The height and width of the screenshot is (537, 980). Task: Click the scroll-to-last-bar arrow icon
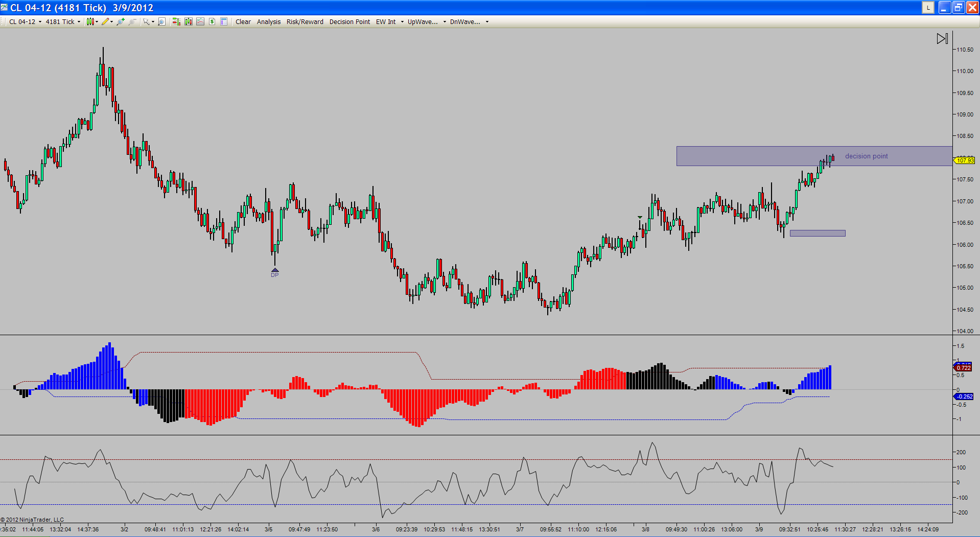point(942,38)
